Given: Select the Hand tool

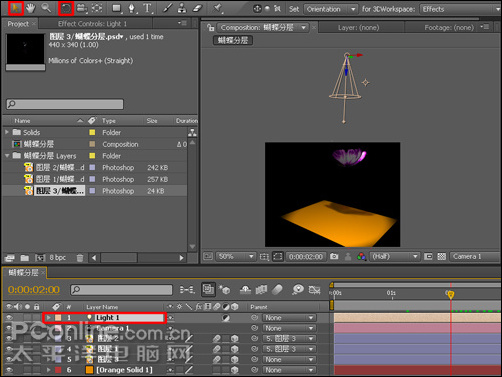Looking at the screenshot, I should click(x=30, y=8).
